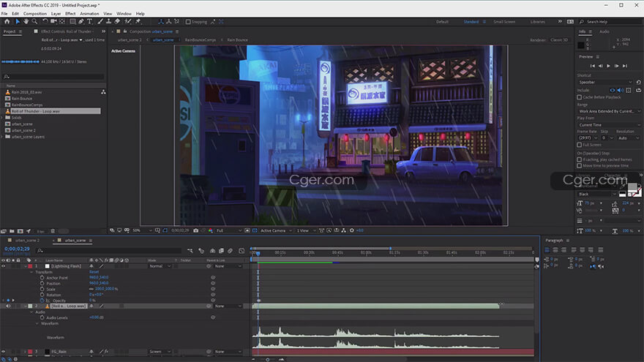Hide the Lightning Flash layer eye
Viewport: 644px width, 362px height.
coord(3,266)
